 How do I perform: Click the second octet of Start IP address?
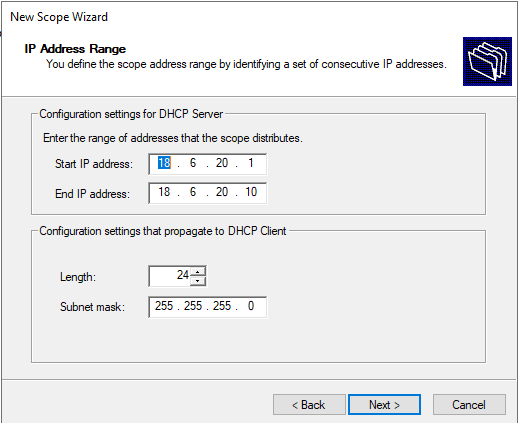[x=193, y=163]
